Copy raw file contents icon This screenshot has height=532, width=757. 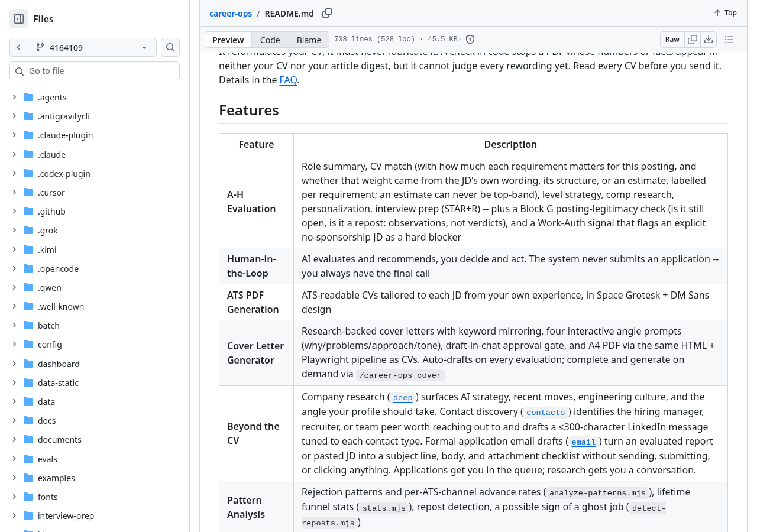point(693,40)
